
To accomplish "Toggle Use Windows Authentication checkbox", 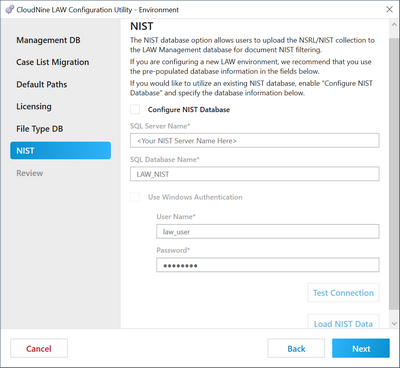I will 135,197.
